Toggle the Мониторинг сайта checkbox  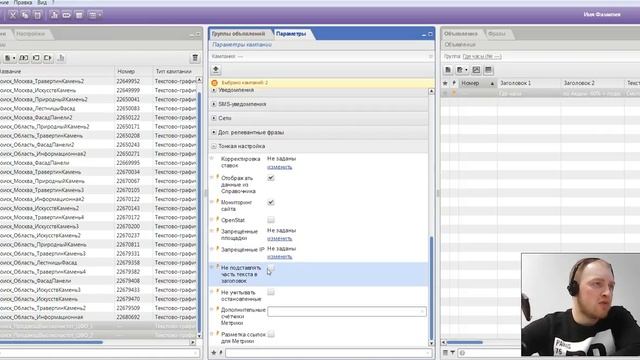tap(271, 202)
